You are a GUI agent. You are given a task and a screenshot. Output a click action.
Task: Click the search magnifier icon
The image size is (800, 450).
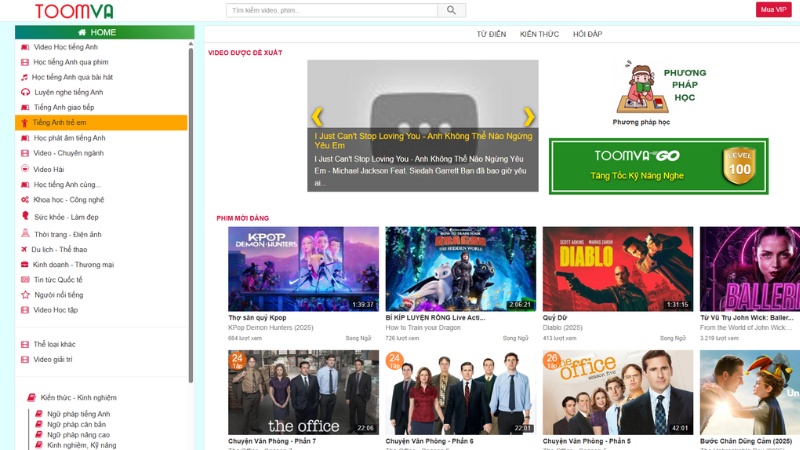coord(452,11)
